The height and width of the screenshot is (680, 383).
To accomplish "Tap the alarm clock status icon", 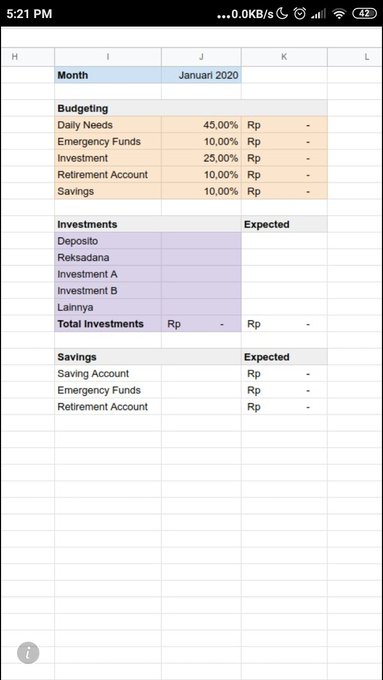I will (299, 14).
